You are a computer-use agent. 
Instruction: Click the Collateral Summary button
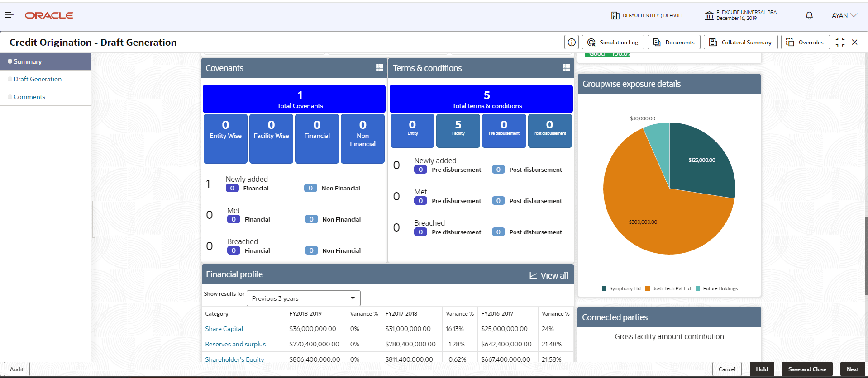click(x=740, y=42)
